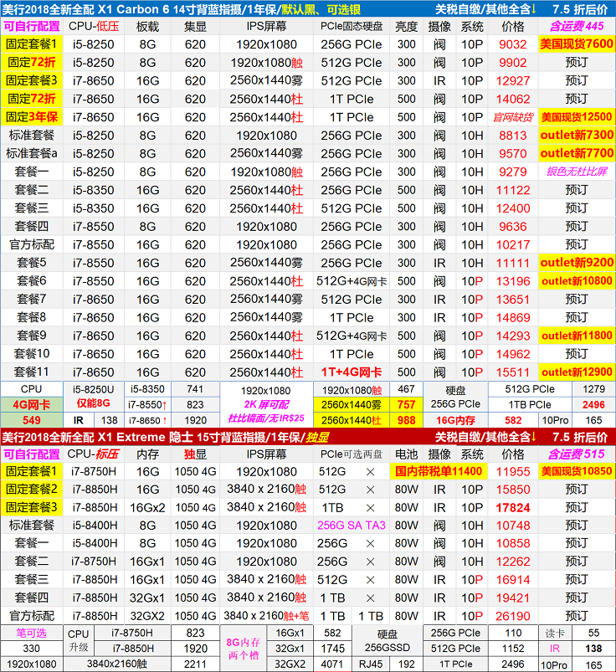The image size is (616, 672).
Task: Click the 银色无杜比屏 note cell
Action: 577,172
